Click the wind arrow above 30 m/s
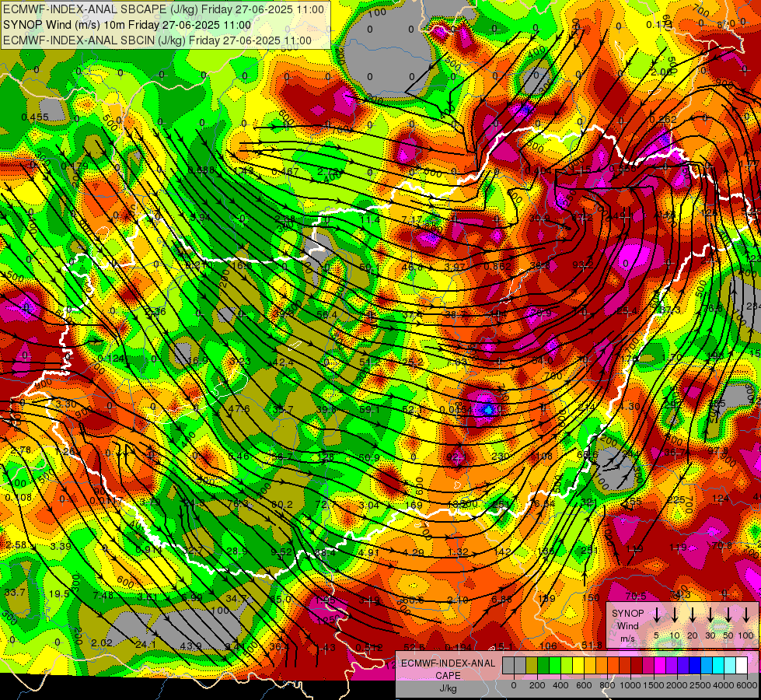 click(x=710, y=615)
